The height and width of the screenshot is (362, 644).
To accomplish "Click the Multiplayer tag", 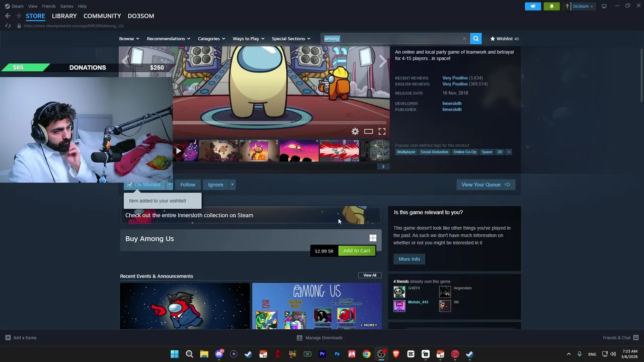I will pyautogui.click(x=406, y=152).
